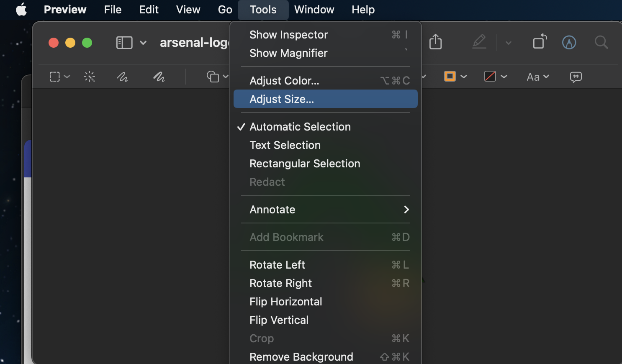Open Search in the toolbar
The height and width of the screenshot is (364, 622).
(601, 42)
